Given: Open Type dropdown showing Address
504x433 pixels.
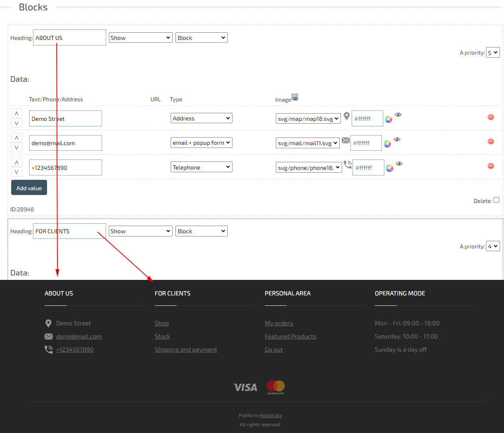Looking at the screenshot, I should point(201,118).
